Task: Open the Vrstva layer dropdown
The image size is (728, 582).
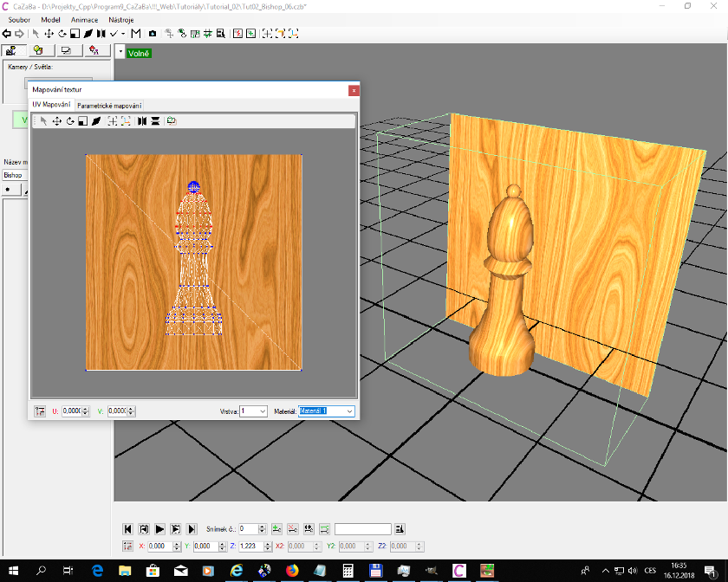Action: 262,411
